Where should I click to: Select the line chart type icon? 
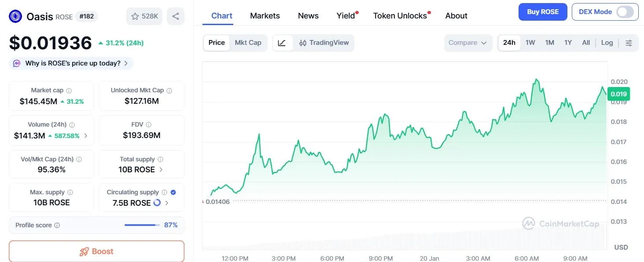tap(281, 43)
